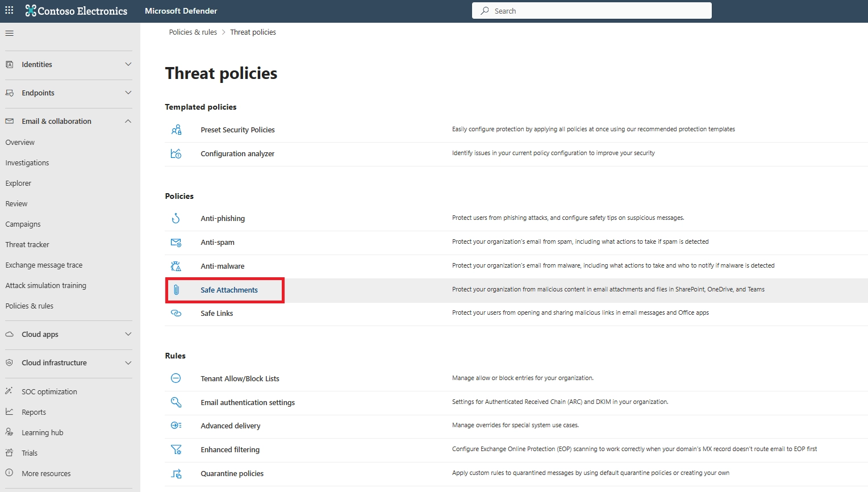Click the Advanced delivery icon
The height and width of the screenshot is (492, 868).
click(x=176, y=426)
